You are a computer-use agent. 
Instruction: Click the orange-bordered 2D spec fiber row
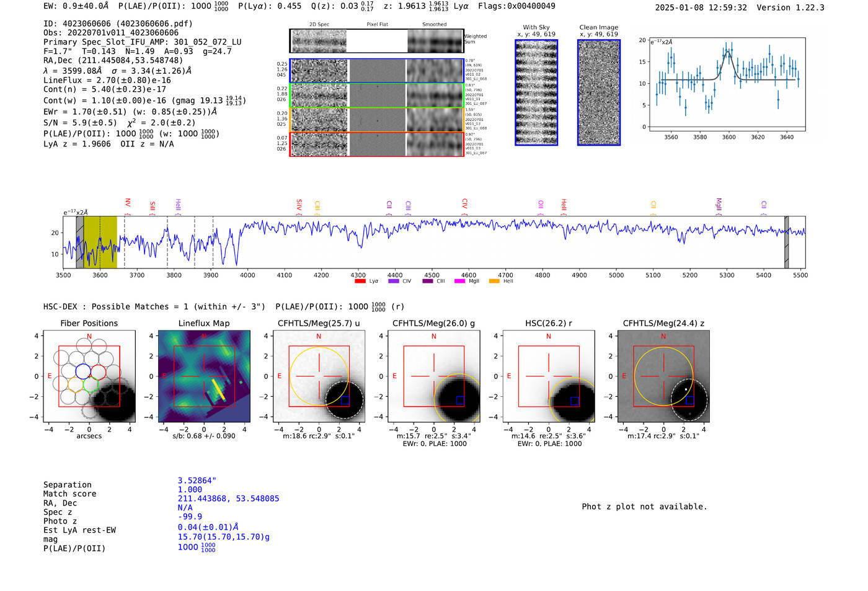[x=376, y=120]
